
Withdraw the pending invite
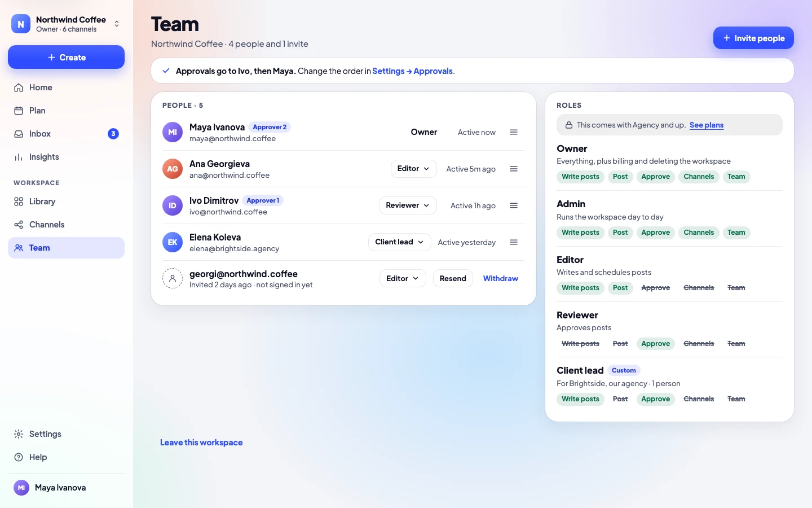[501, 278]
